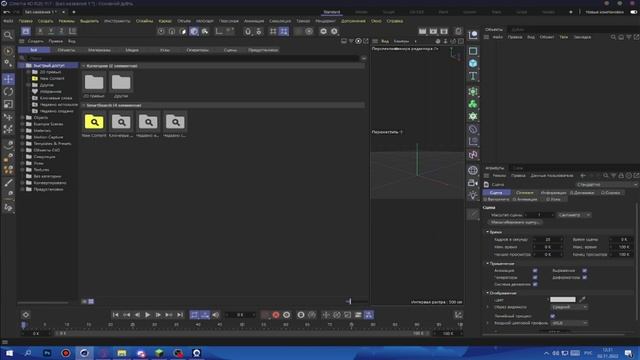Add a Light object with the bulb icon
The width and height of the screenshot is (640, 360).
pos(473,195)
